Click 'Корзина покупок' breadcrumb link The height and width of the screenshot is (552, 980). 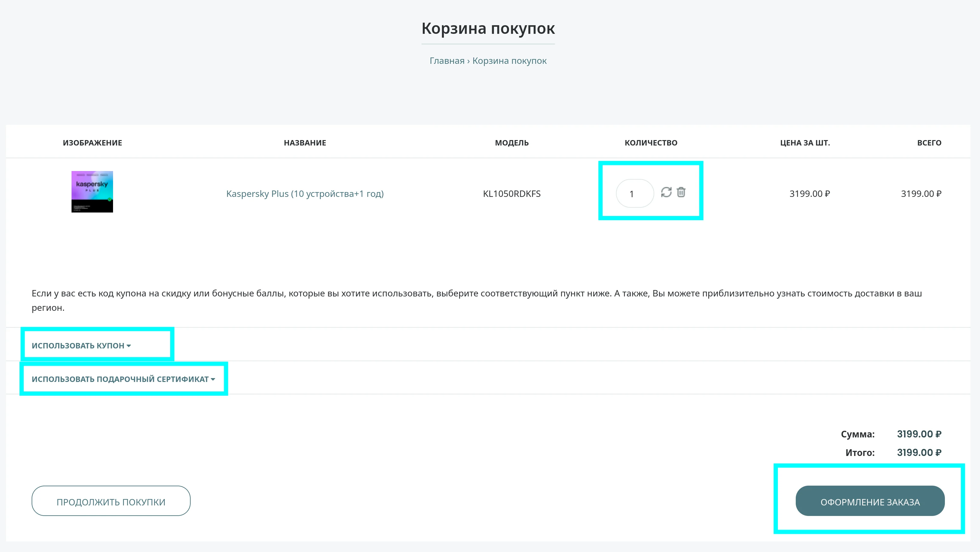point(509,61)
